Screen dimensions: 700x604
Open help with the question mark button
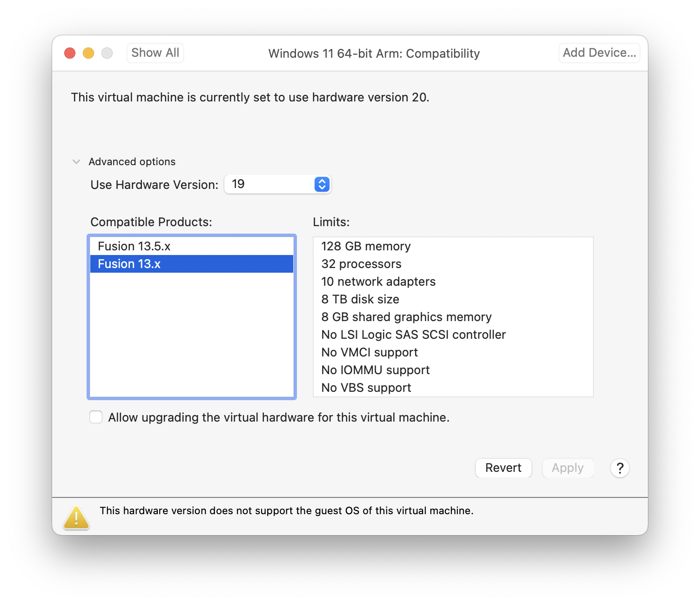click(x=620, y=468)
